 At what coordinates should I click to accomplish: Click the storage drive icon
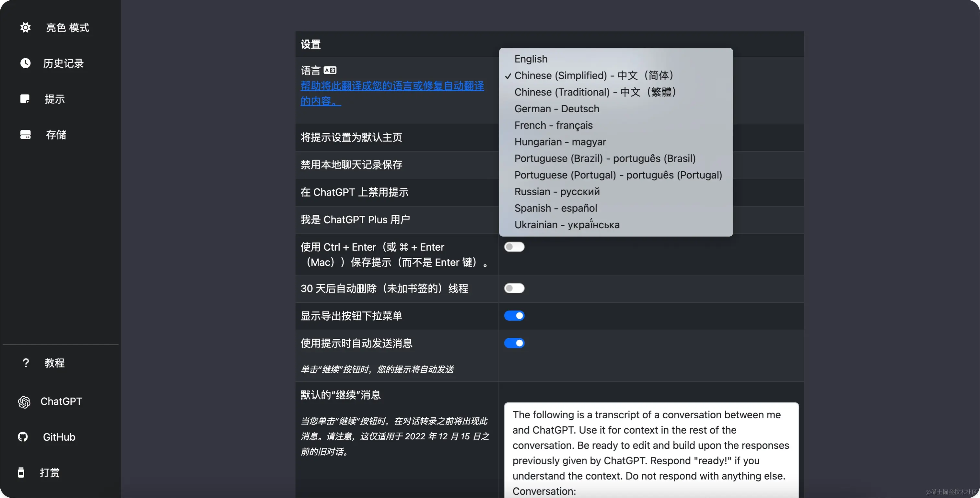click(x=26, y=135)
